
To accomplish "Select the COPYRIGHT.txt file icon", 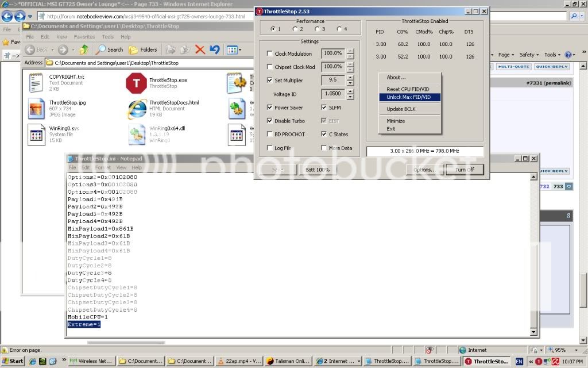I will 36,83.
